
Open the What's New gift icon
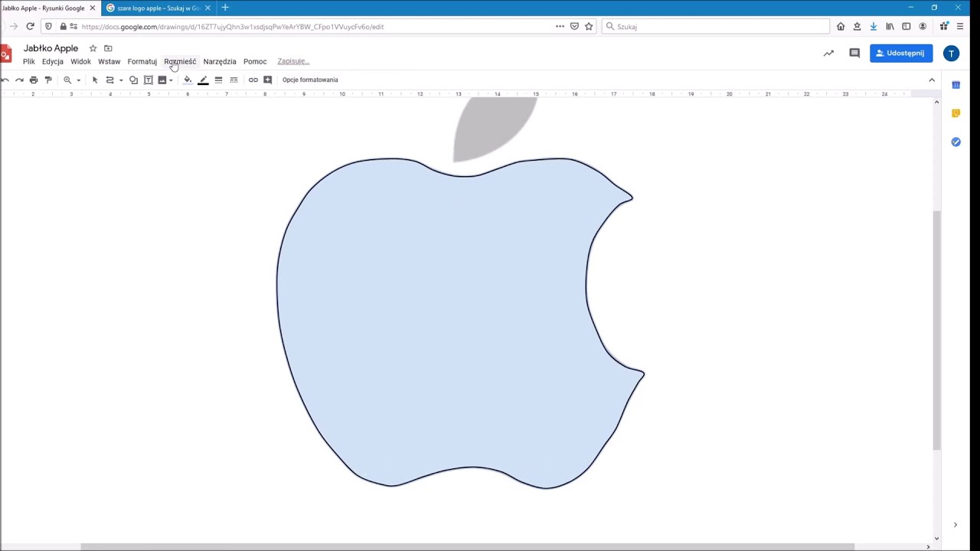pos(943,26)
